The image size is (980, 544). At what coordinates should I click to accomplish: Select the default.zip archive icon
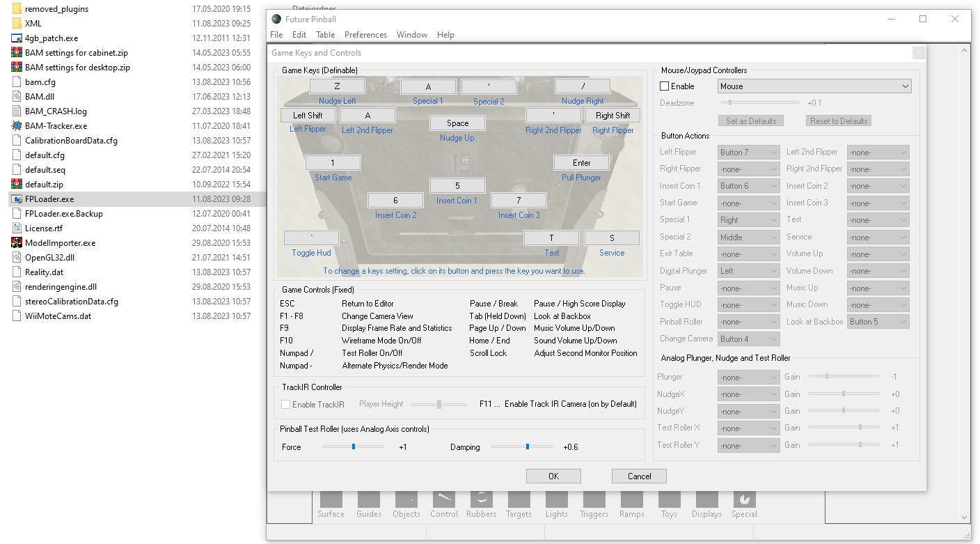coord(17,185)
